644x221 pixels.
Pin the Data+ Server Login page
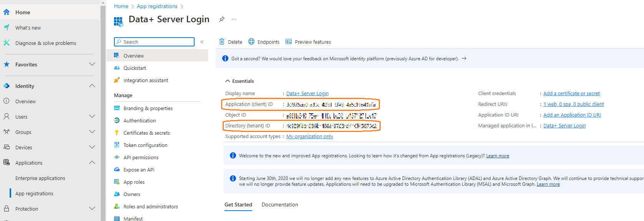click(x=222, y=19)
